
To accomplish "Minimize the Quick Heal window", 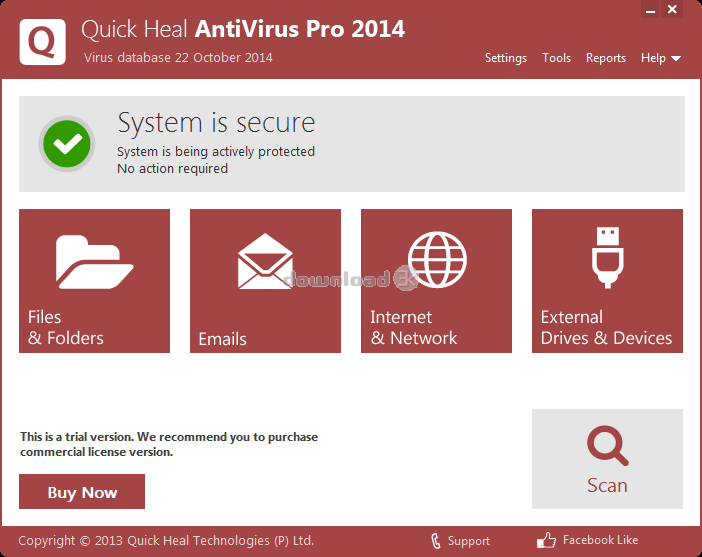I will click(652, 11).
